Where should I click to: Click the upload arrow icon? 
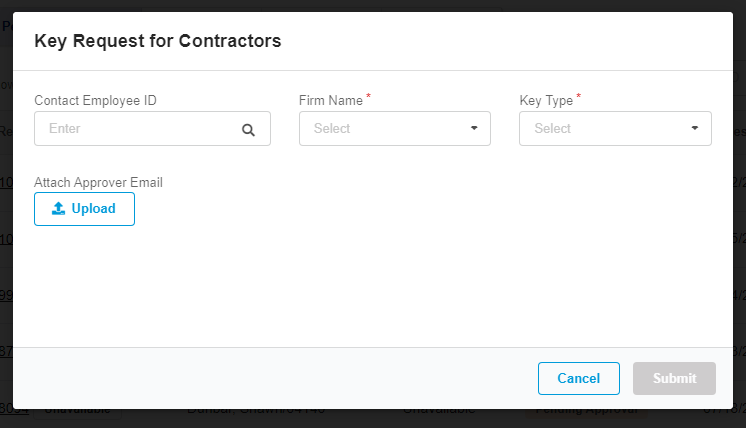tap(58, 209)
